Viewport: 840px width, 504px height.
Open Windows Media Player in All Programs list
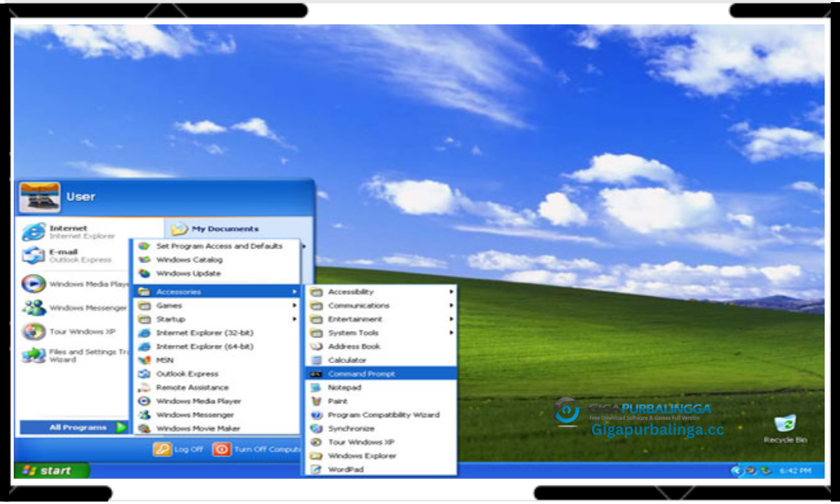click(x=217, y=401)
